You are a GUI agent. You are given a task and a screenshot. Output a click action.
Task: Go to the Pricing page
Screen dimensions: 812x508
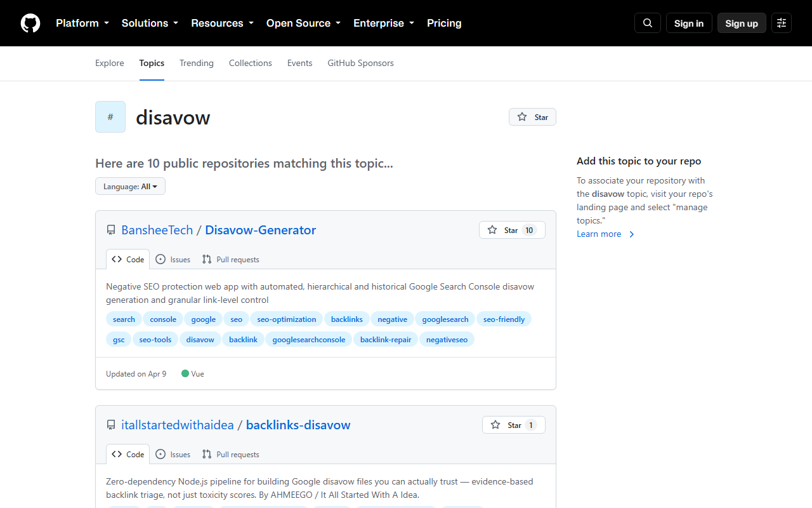click(444, 23)
